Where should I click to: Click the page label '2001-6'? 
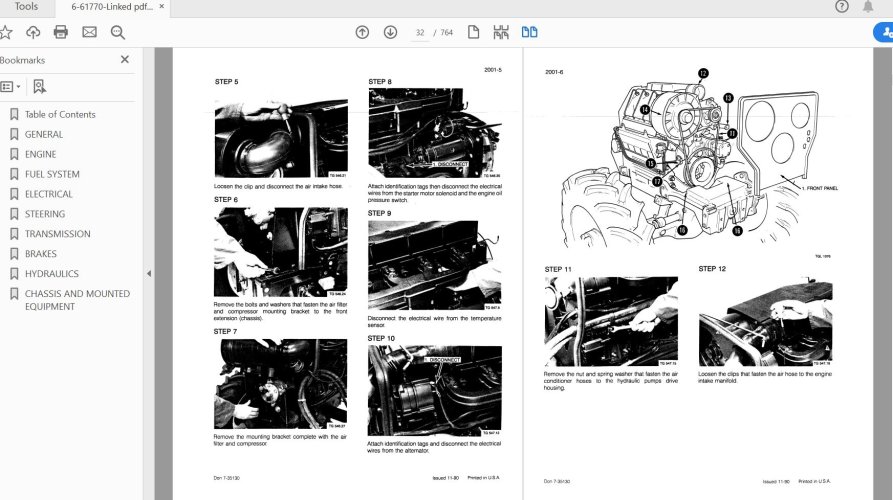[554, 72]
